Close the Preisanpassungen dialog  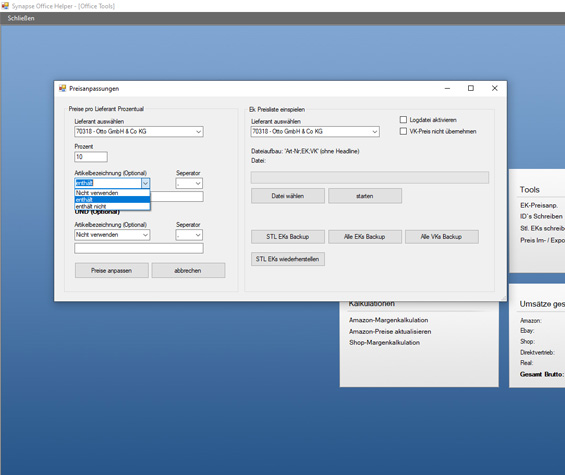[495, 88]
